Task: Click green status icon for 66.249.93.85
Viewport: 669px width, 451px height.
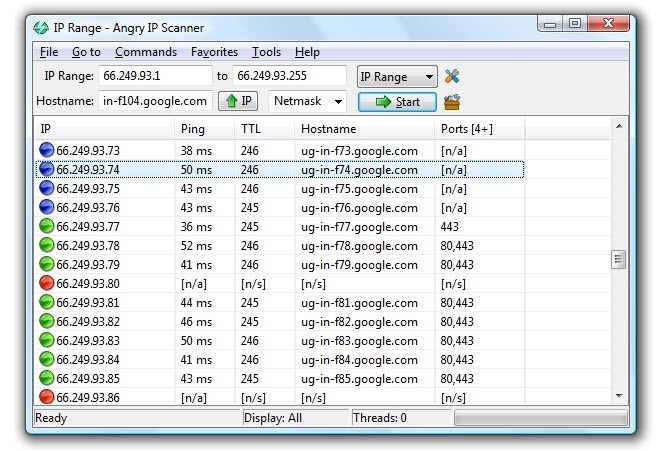Action: 47,378
